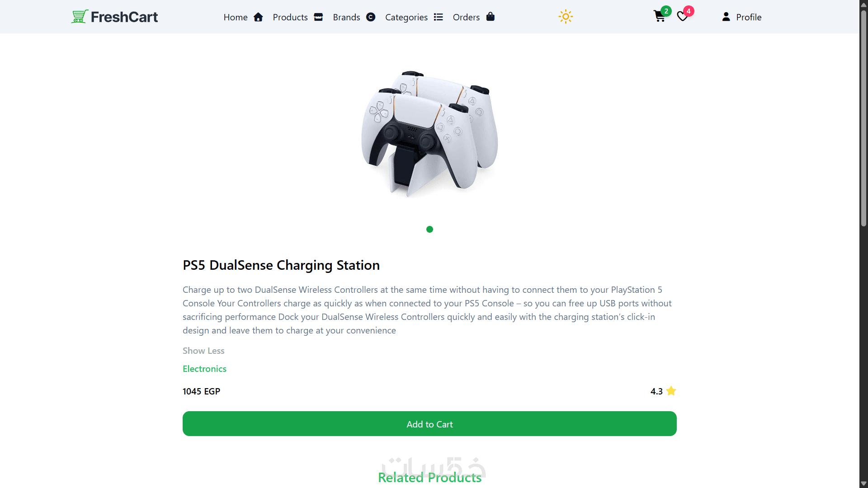Image resolution: width=868 pixels, height=488 pixels.
Task: Go to the Home menu item
Action: tap(236, 17)
